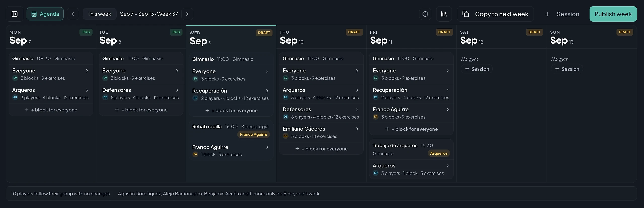Open Franco Aguirre under Rehab rodilla
Image resolution: width=644 pixels, height=208 pixels.
[x=231, y=151]
